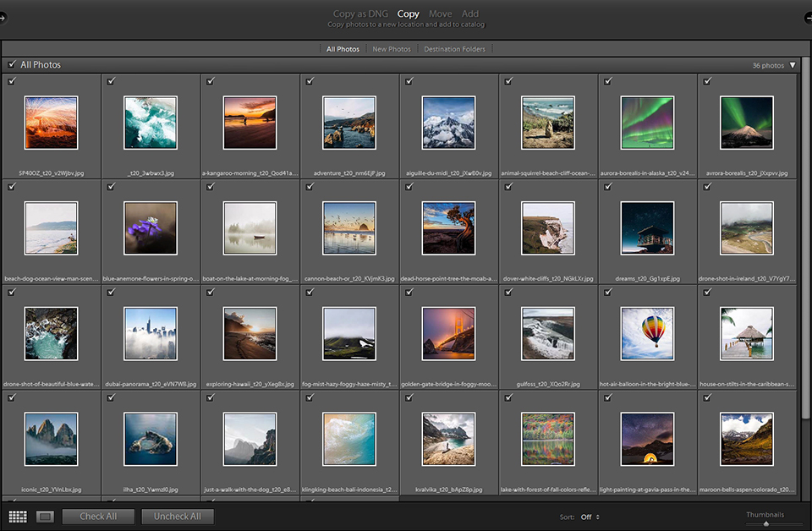Select the exploring-hawaii thumbnail
Screen dimensions: 812x531
(250, 334)
